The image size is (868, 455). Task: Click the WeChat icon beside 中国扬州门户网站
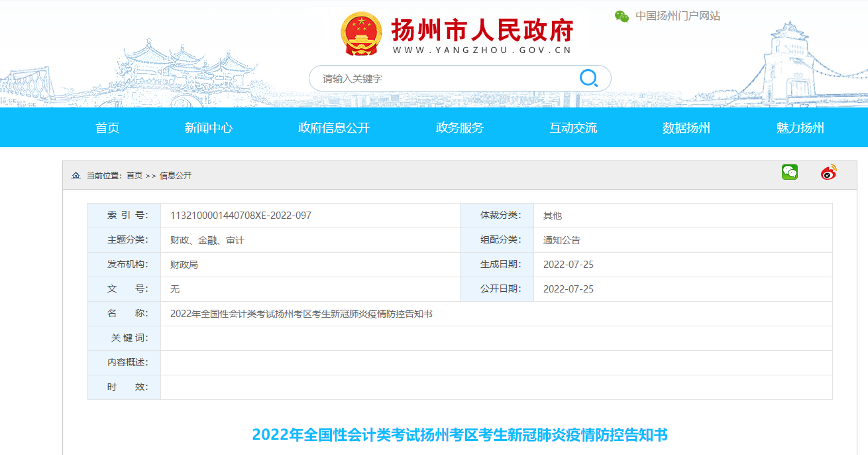(x=622, y=16)
